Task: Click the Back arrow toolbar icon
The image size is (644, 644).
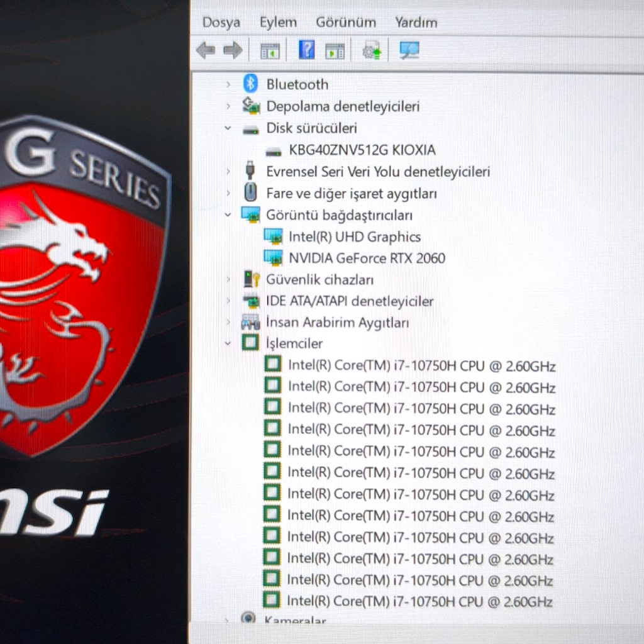Action: click(x=206, y=50)
